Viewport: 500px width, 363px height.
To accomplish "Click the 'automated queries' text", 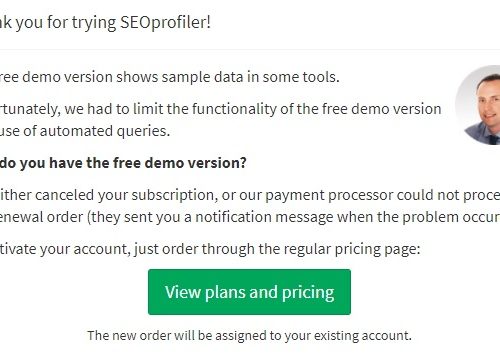I will 105,131.
